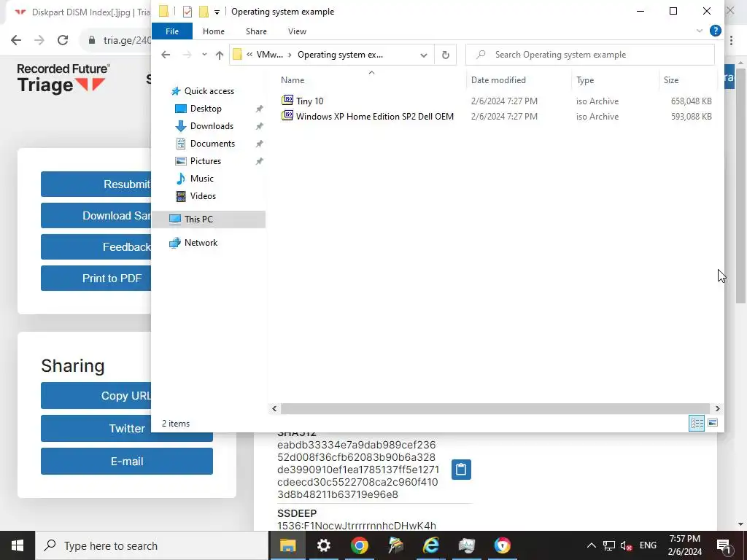Viewport: 747px width, 560px height.
Task: Click Print to PDF button
Action: tap(96, 278)
